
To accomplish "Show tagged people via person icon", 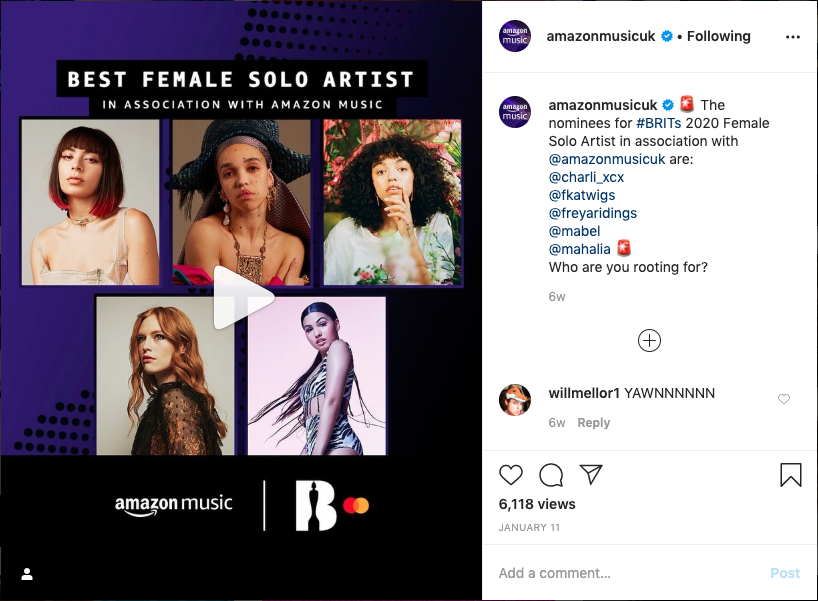I will 27,574.
